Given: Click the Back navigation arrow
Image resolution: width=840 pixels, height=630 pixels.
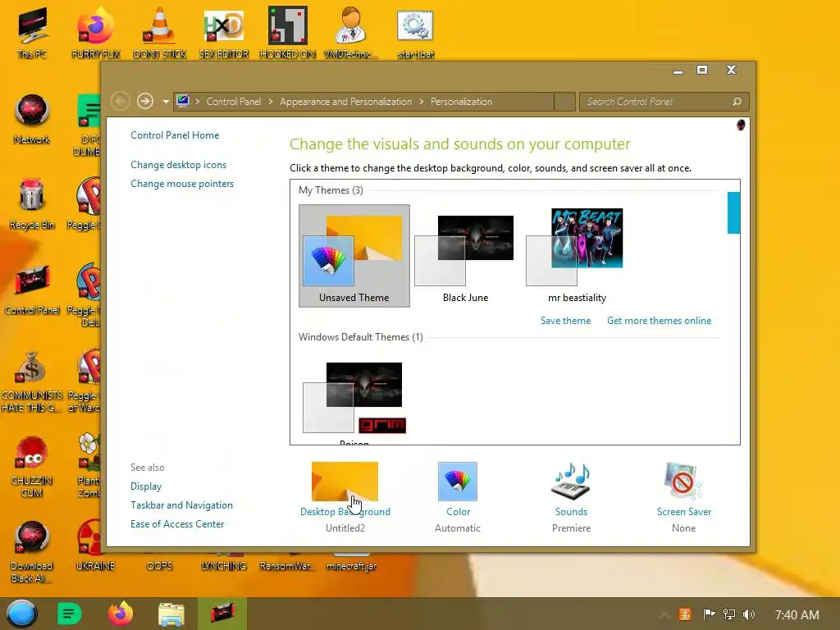Looking at the screenshot, I should 120,101.
